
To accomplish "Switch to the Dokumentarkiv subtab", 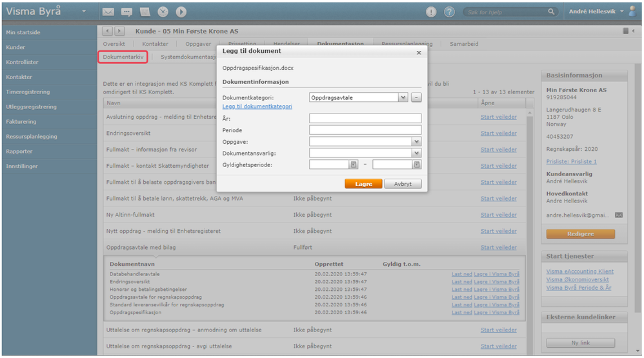I will coord(123,57).
